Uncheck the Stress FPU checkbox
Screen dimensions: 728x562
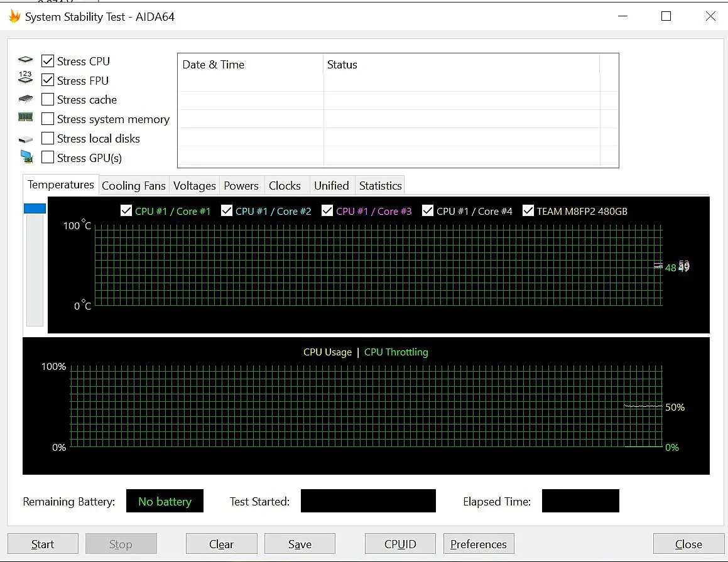click(x=48, y=80)
